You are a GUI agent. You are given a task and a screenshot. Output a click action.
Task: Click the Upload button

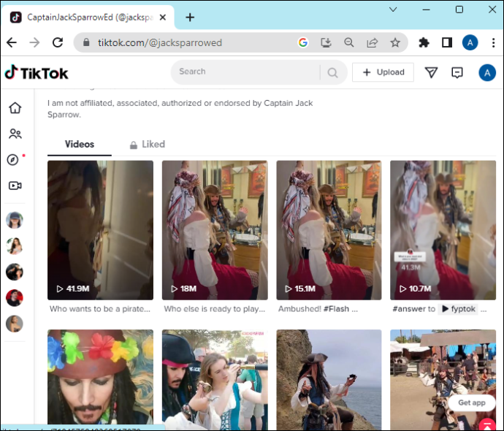pyautogui.click(x=383, y=72)
